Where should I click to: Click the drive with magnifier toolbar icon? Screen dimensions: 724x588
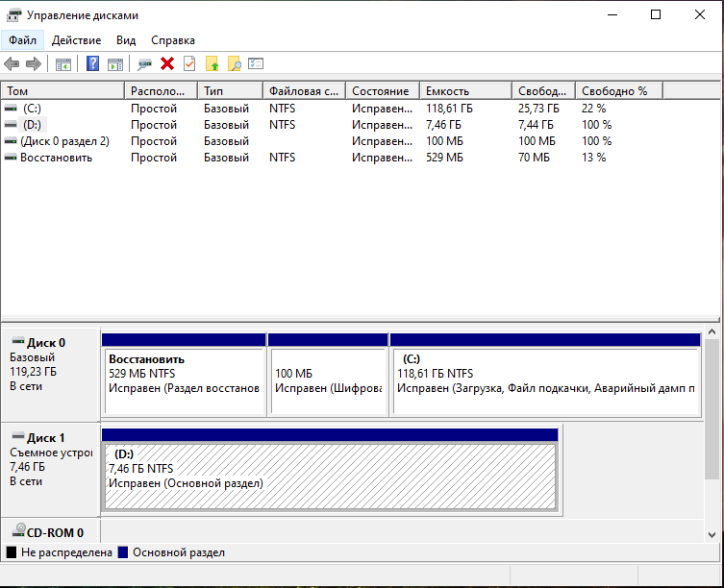coord(144,64)
